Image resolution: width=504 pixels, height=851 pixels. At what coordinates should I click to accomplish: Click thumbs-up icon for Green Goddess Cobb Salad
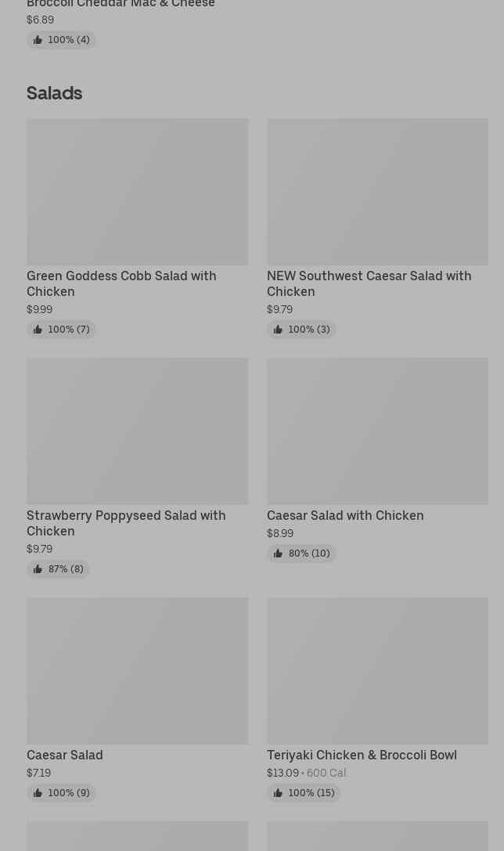[x=38, y=330]
